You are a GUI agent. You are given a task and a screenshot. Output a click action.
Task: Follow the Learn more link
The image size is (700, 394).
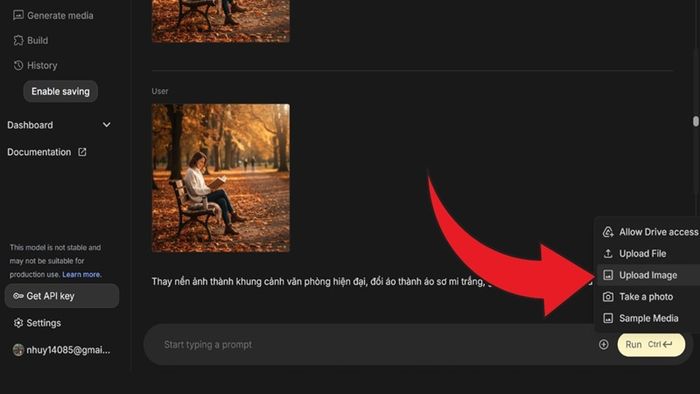(x=82, y=274)
